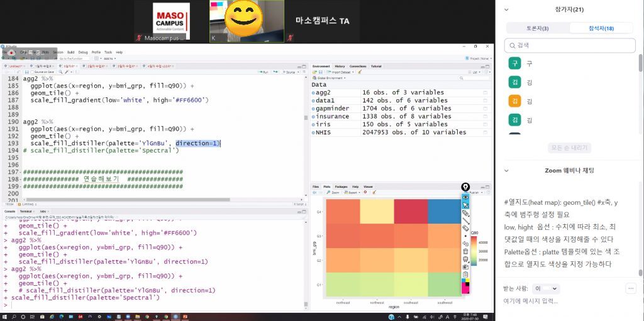Viewport: 644px width, 321px height.
Task: Click the Run button in editor
Action: pos(265,72)
